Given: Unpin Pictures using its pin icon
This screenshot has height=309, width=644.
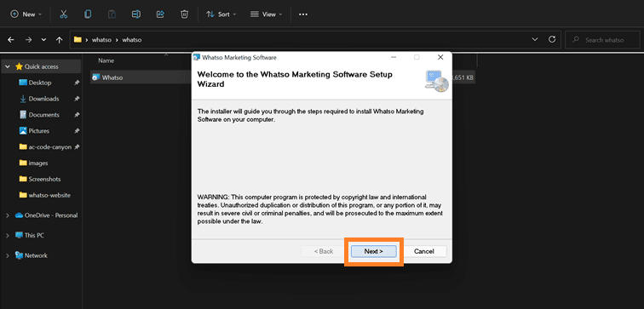Looking at the screenshot, I should [x=77, y=131].
